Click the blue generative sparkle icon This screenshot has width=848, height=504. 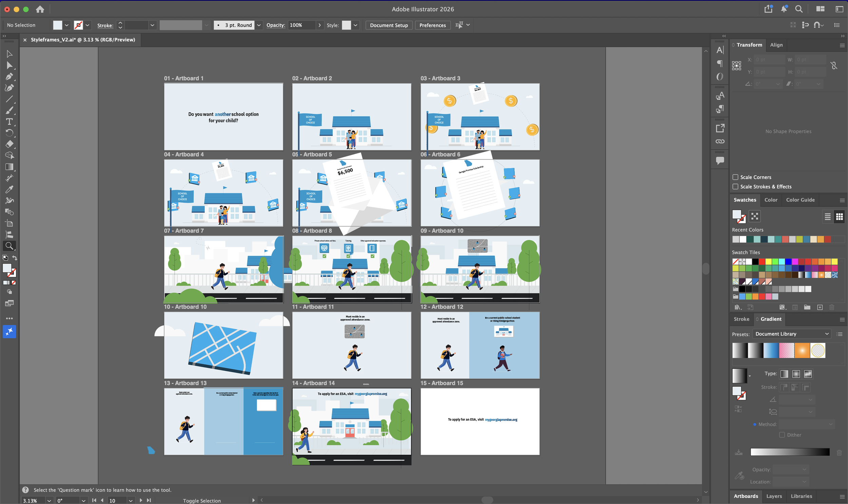[x=9, y=331]
